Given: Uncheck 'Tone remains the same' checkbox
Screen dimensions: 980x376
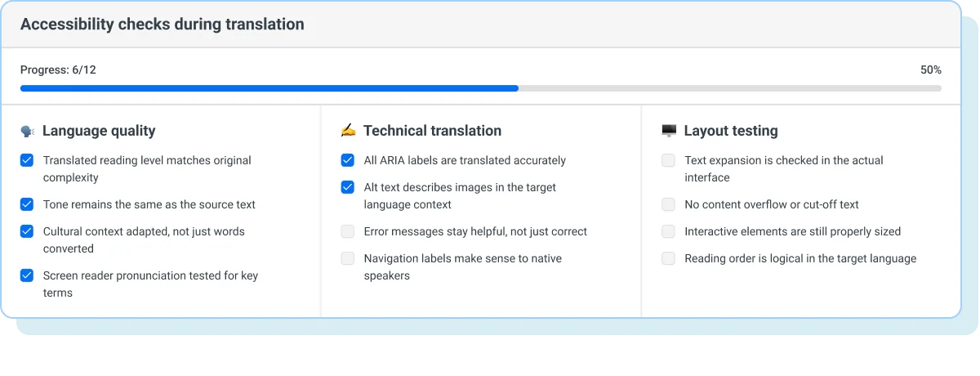Looking at the screenshot, I should (27, 204).
